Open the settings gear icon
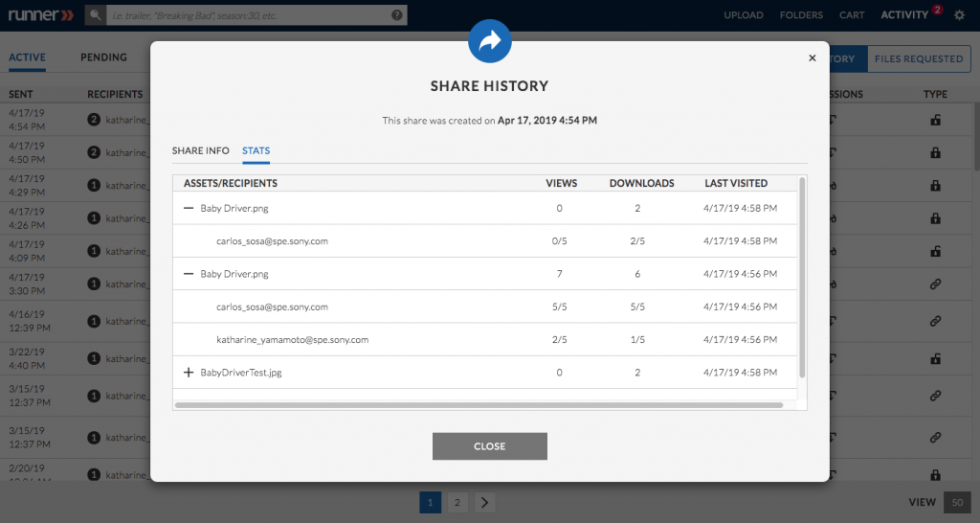Viewport: 980px width, 523px height. [x=959, y=15]
